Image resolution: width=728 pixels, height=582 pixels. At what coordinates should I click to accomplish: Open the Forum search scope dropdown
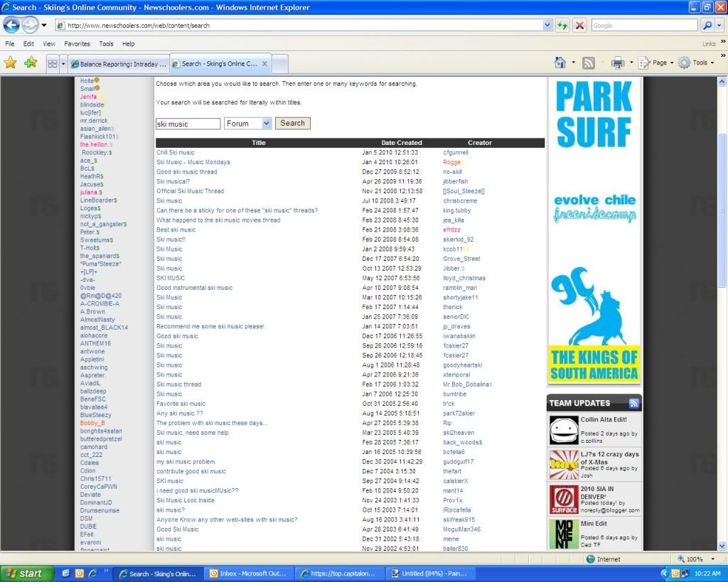(x=247, y=123)
